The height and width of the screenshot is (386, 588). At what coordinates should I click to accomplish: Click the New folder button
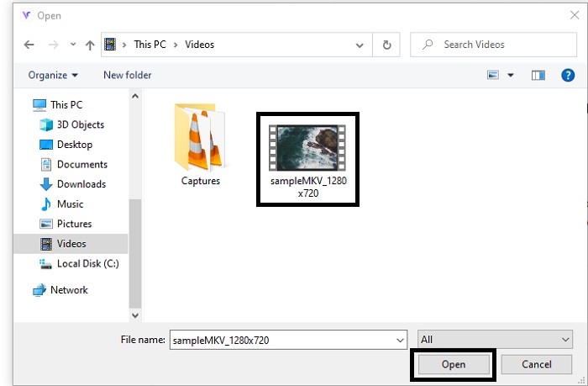pyautogui.click(x=127, y=76)
